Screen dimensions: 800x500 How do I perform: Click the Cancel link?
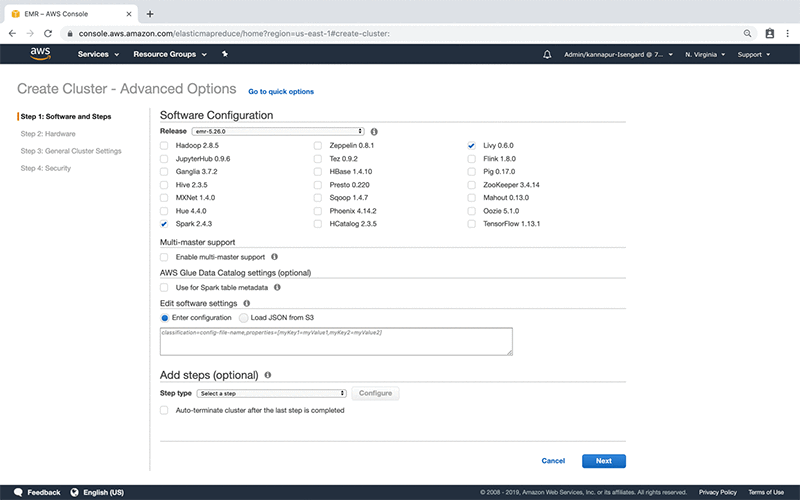[553, 461]
